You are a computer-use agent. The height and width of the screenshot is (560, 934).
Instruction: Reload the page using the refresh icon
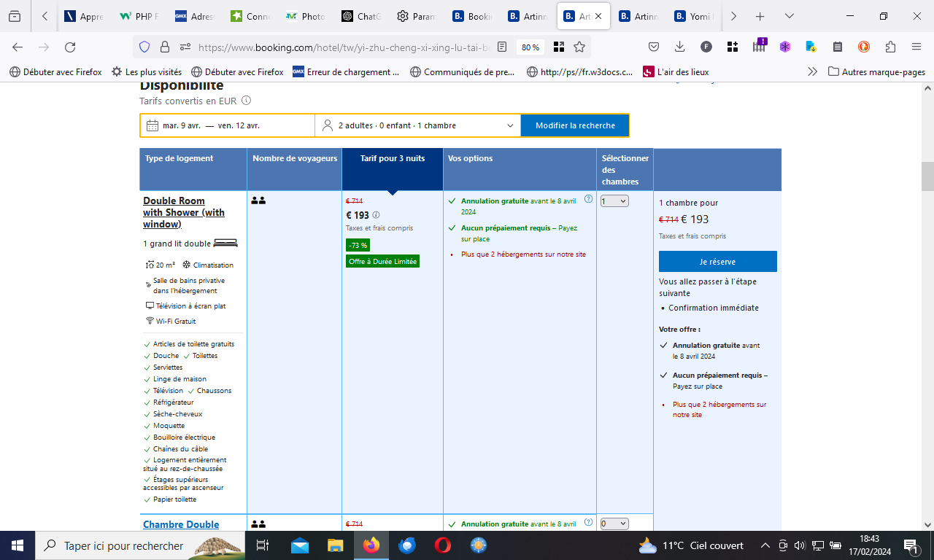pyautogui.click(x=70, y=47)
